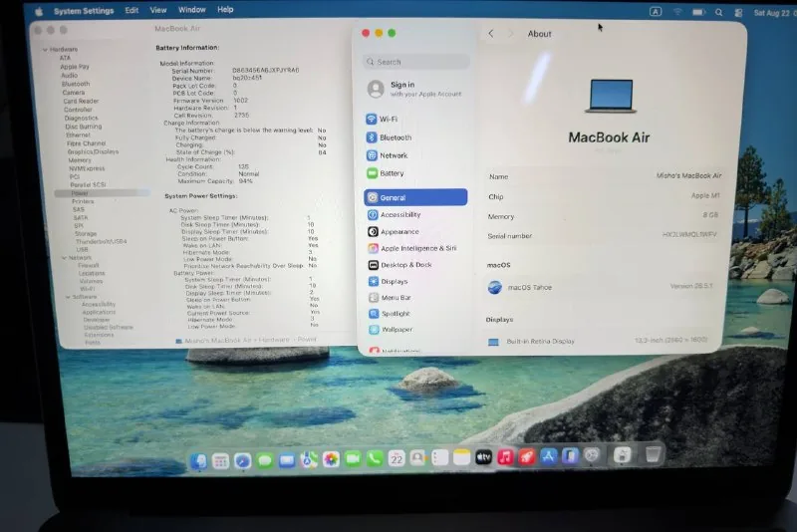
Task: Collapse the Hardware section in System Information
Action: (x=45, y=49)
